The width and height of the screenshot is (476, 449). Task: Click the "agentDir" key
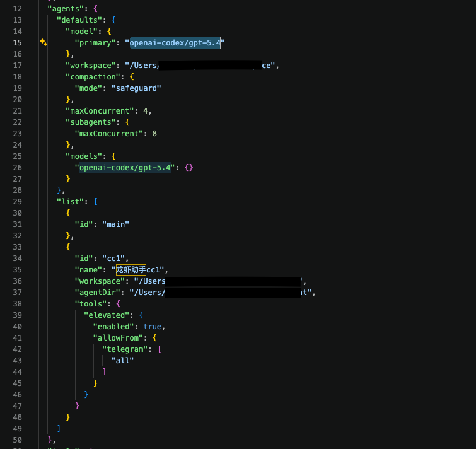(x=98, y=293)
